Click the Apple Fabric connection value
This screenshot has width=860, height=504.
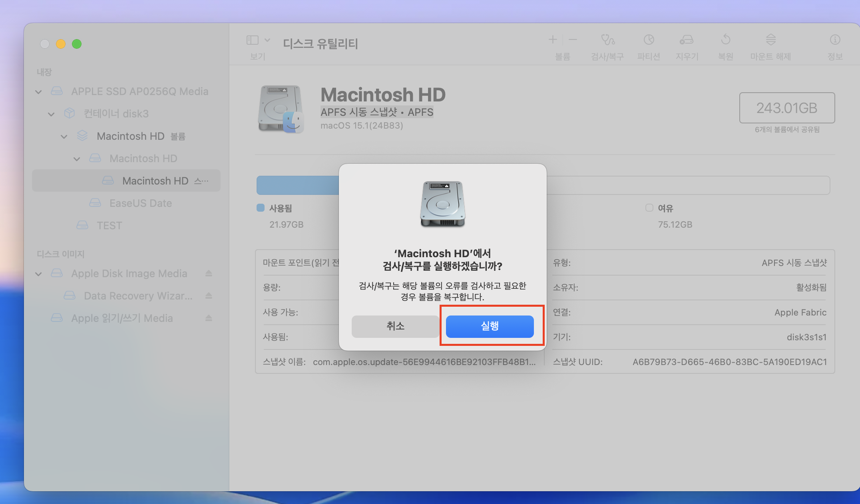pos(800,312)
